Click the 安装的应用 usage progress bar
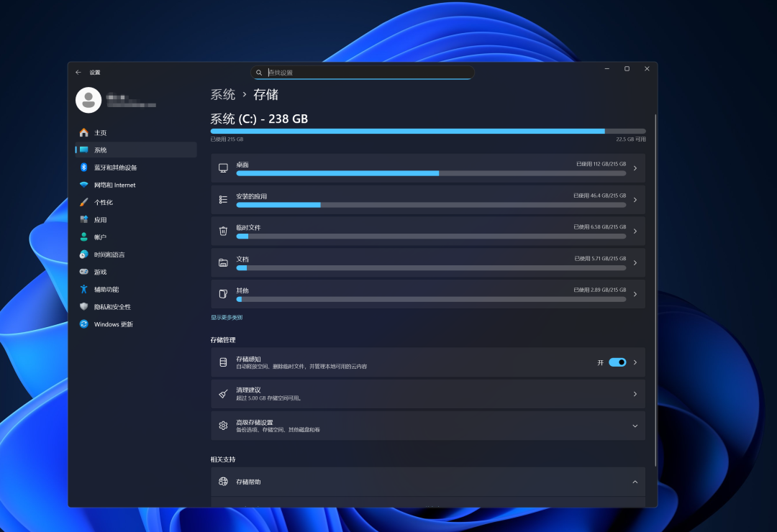777x532 pixels. (431, 205)
